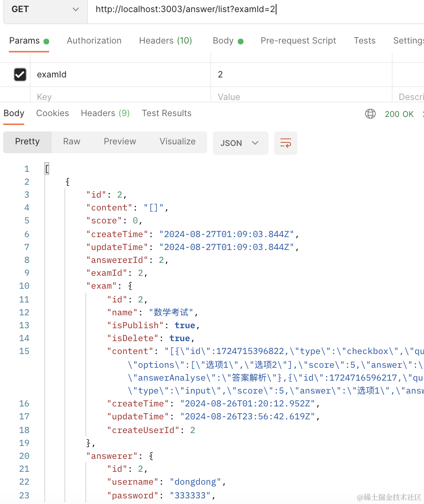Switch to the Raw view
The height and width of the screenshot is (504, 424).
click(x=72, y=142)
